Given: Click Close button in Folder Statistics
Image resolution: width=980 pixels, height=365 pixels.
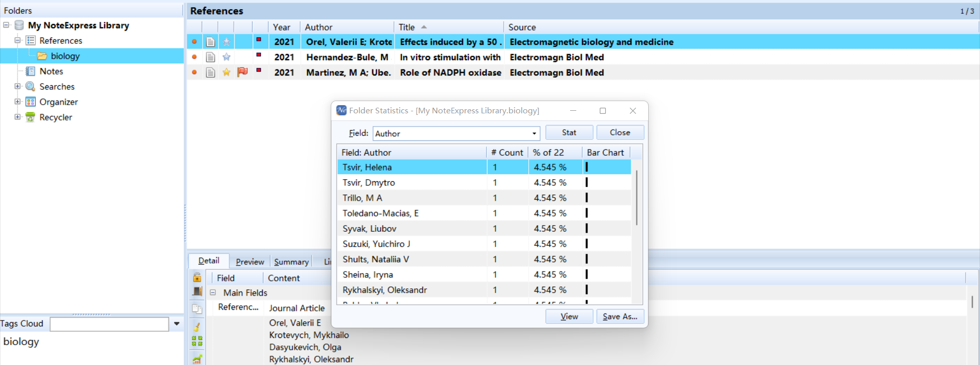Looking at the screenshot, I should pyautogui.click(x=620, y=132).
